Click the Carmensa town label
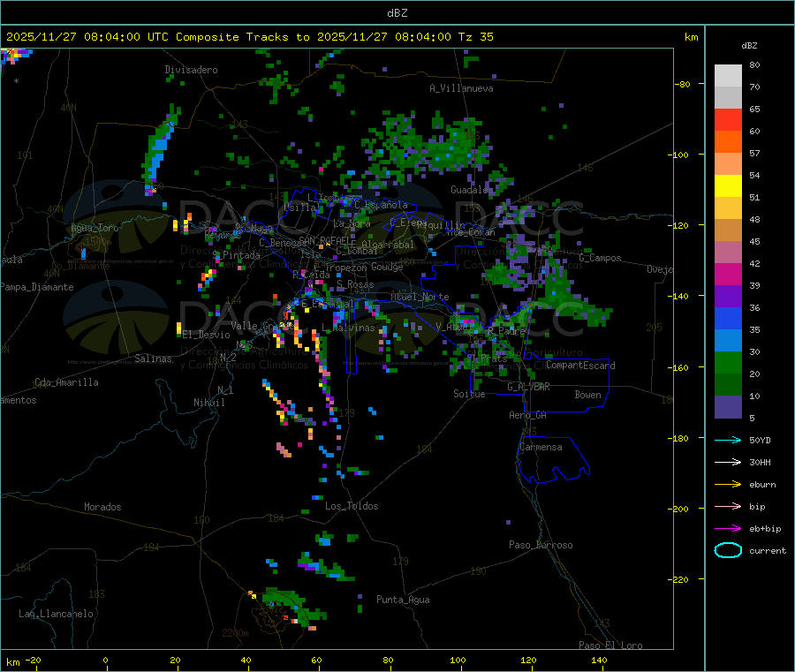The image size is (795, 672). (541, 447)
